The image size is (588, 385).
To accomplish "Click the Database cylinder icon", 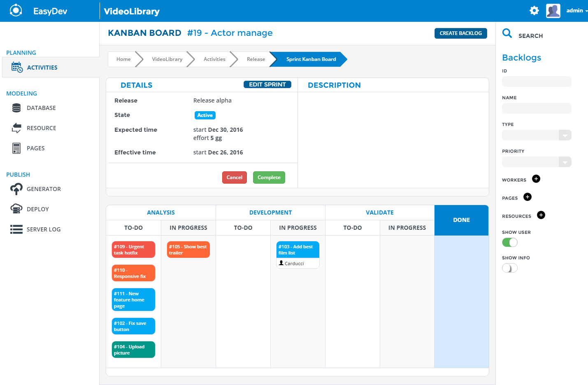I will click(x=16, y=108).
